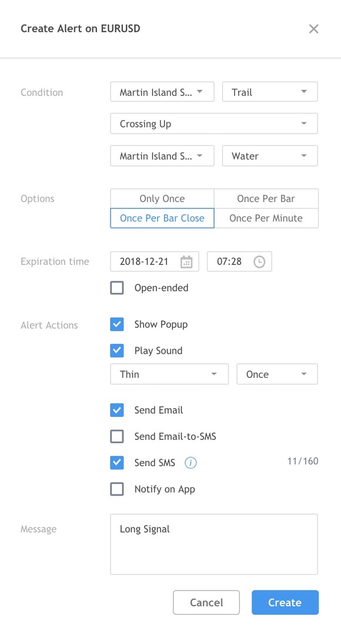Enable the Open-ended checkbox

coord(117,288)
